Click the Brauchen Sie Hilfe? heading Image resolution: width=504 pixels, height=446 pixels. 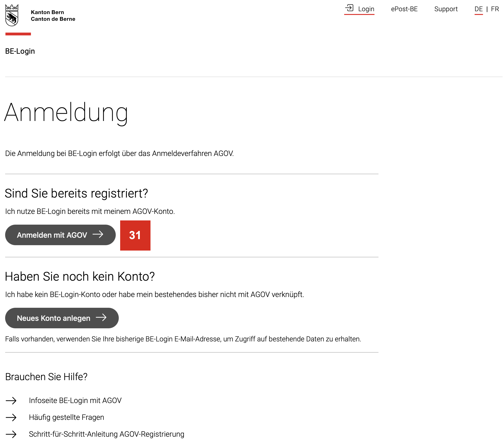[x=46, y=377]
